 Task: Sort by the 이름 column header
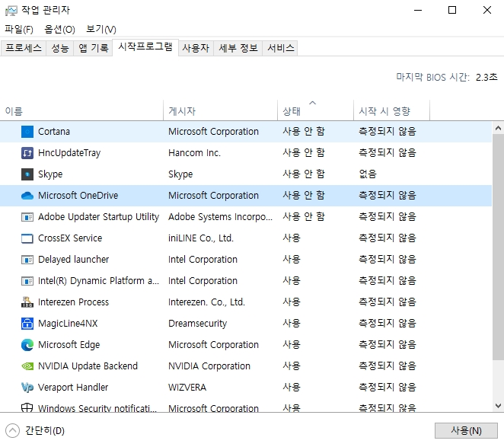pyautogui.click(x=81, y=111)
